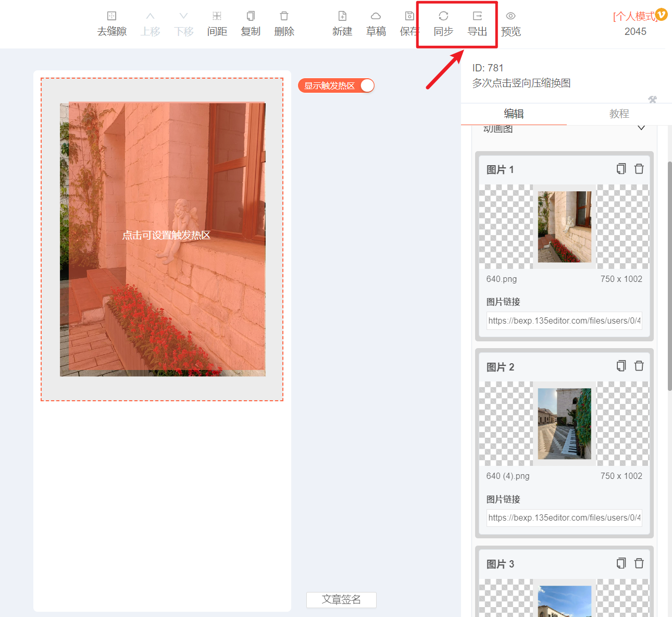Delete 图片 2 card
672x617 pixels.
pyautogui.click(x=639, y=366)
